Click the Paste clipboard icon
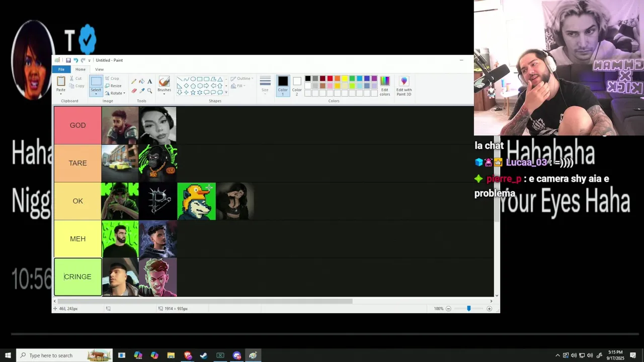The height and width of the screenshot is (362, 644). tap(61, 81)
